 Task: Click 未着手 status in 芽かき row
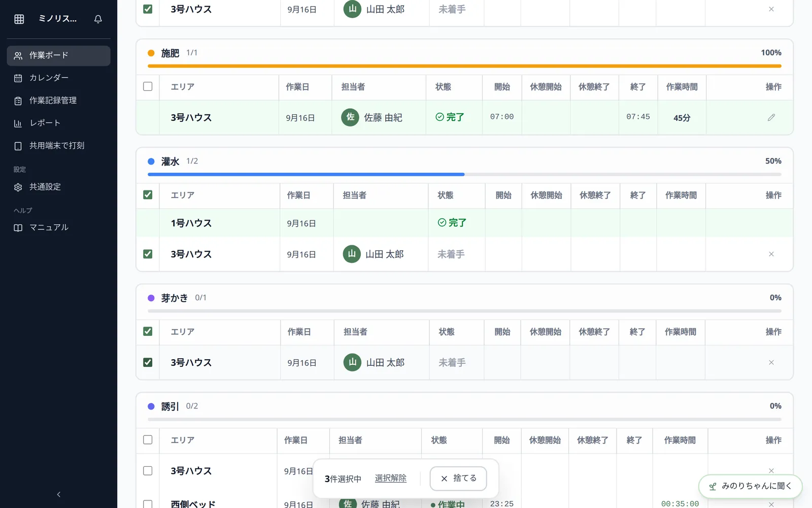[x=452, y=363]
